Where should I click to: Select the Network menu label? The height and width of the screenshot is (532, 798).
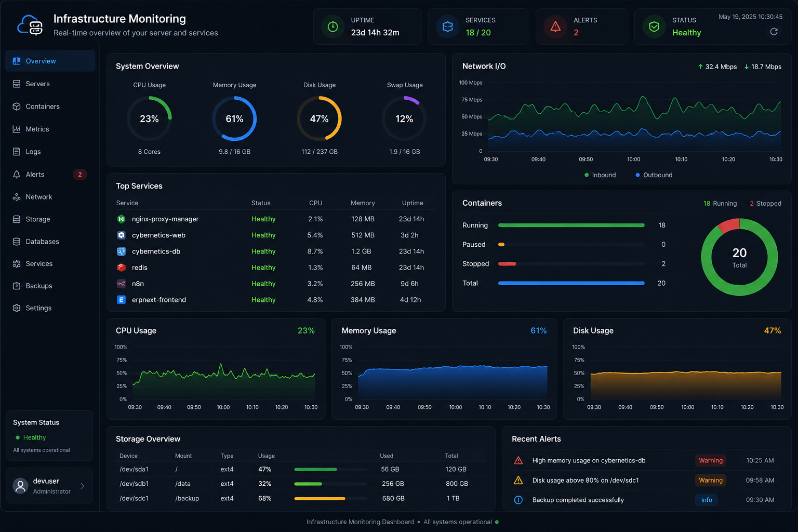(x=39, y=197)
